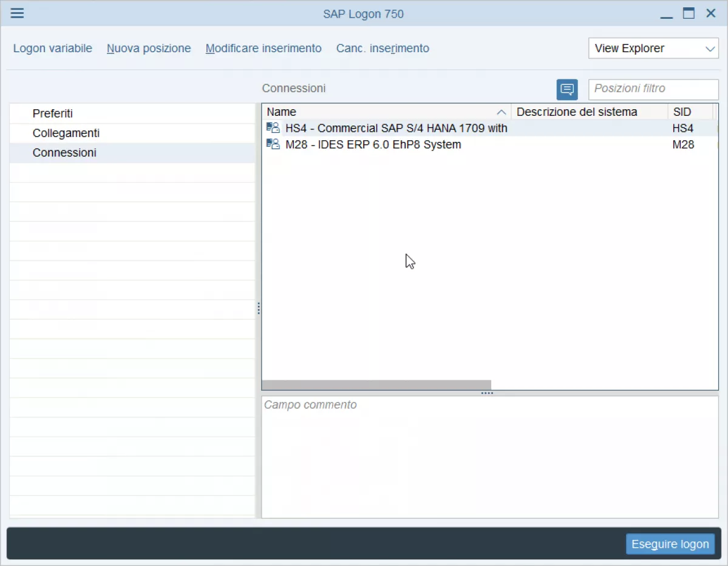
Task: Sort by the Name column header
Action: [386, 112]
